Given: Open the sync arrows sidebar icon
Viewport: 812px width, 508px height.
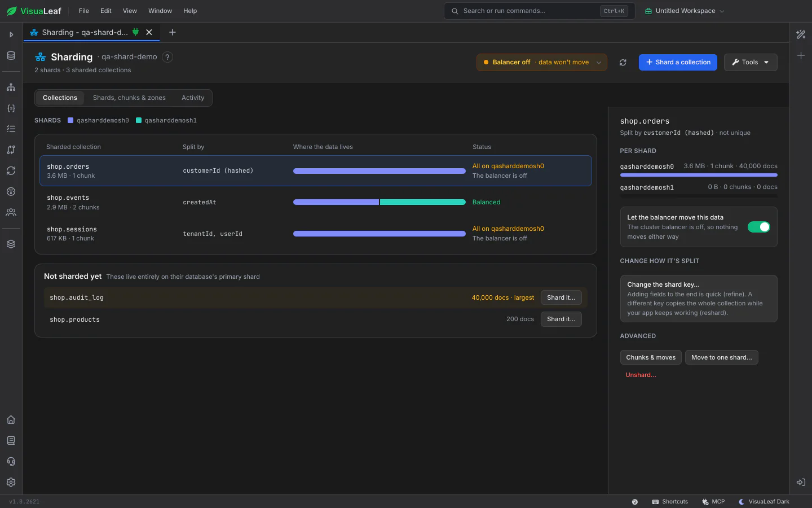Looking at the screenshot, I should (x=11, y=170).
